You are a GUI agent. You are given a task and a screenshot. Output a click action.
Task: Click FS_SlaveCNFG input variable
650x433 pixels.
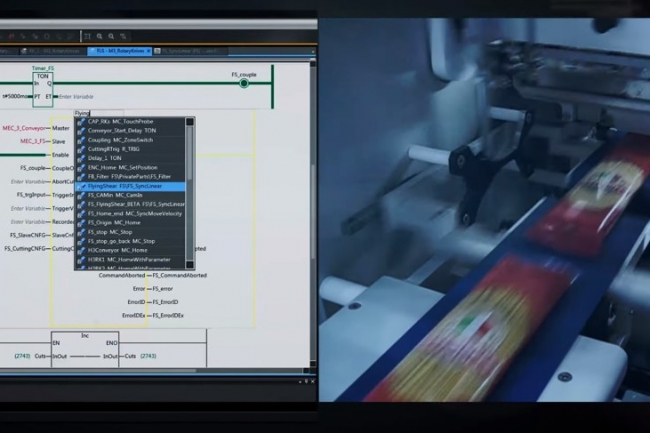28,235
